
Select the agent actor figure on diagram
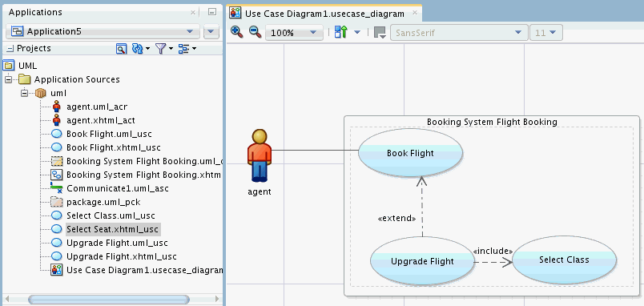(260, 155)
